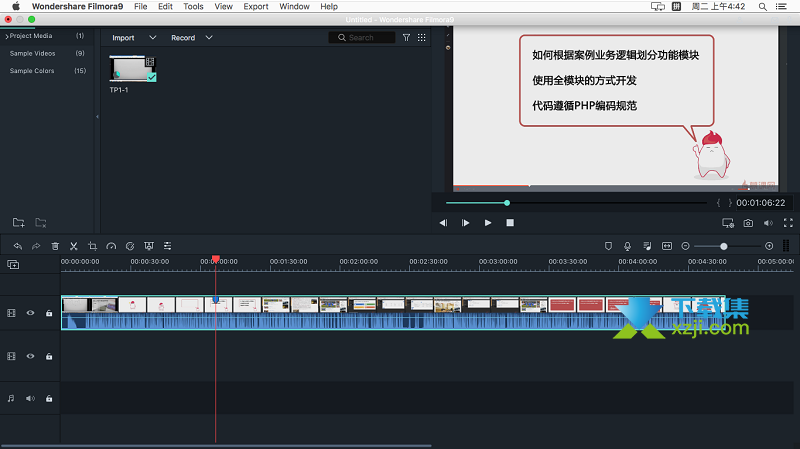The height and width of the screenshot is (449, 800).
Task: Hide the first video track eye
Action: [x=31, y=313]
